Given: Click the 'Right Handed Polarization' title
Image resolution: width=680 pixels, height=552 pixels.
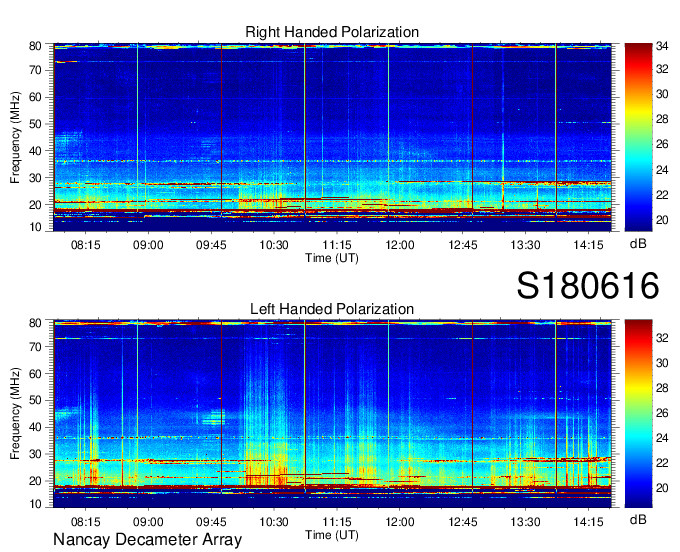Looking at the screenshot, I should point(332,32).
